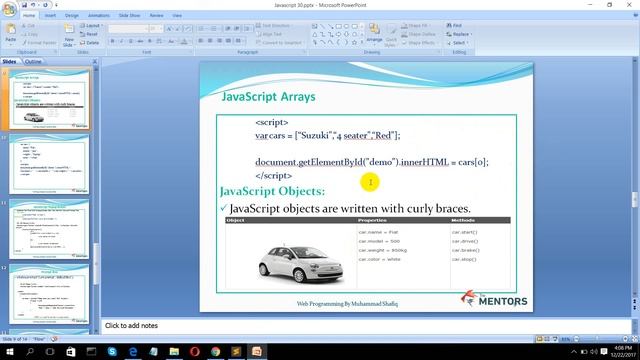Click the Delete slide button
640x360 pixels.
(x=89, y=43)
